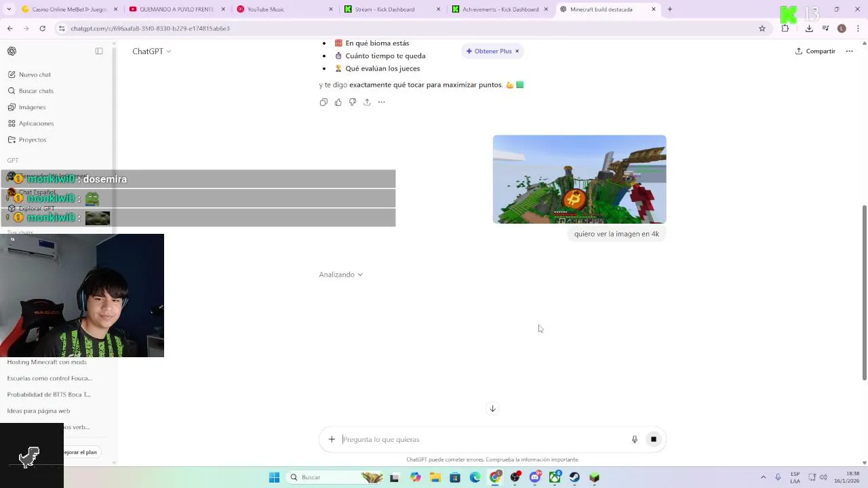
Task: Dismiss the Obtener Plus banner
Action: (517, 51)
